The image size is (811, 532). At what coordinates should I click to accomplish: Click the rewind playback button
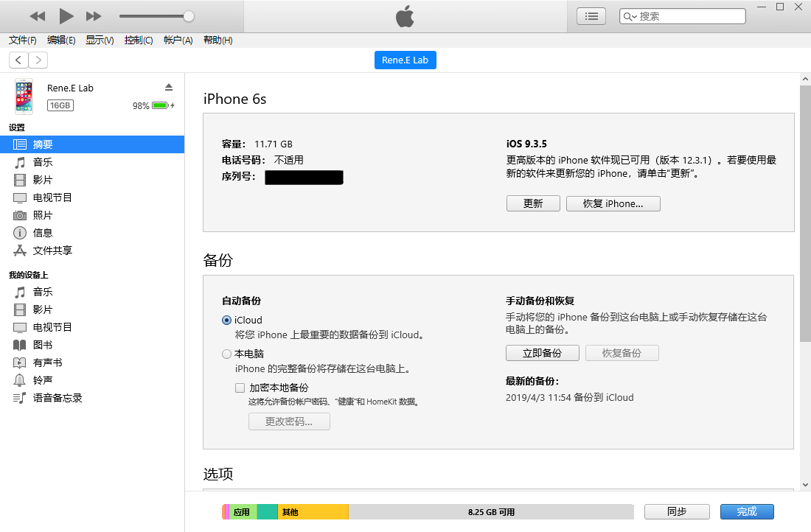[38, 16]
